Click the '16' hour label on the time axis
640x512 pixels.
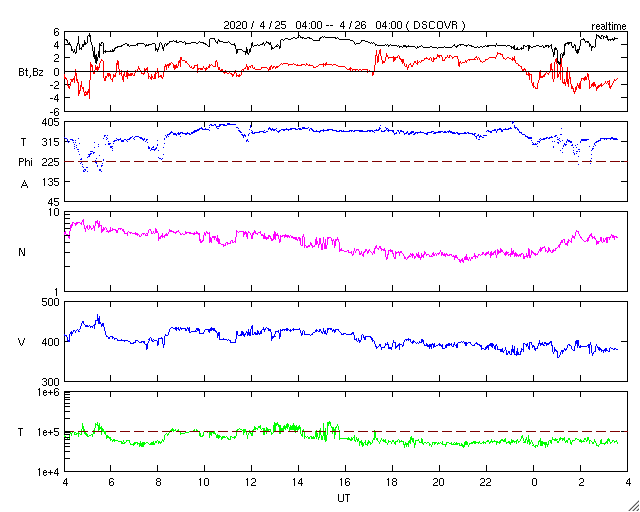tap(345, 483)
